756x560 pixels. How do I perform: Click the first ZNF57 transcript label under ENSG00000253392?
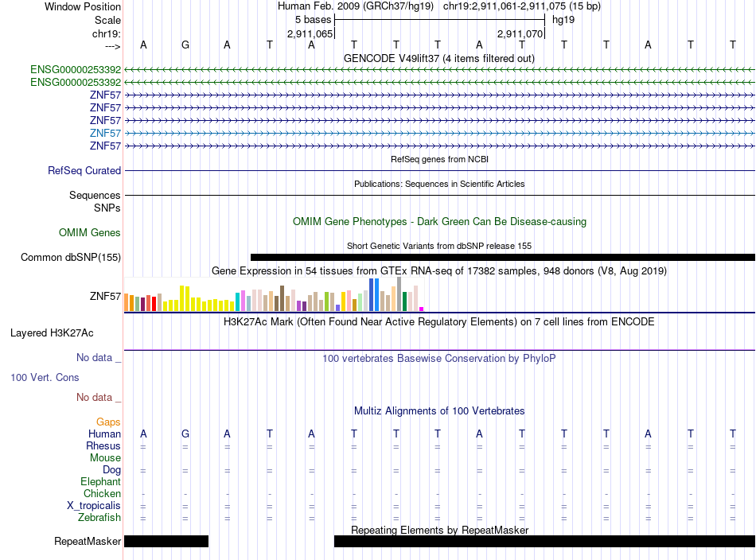tap(105, 95)
